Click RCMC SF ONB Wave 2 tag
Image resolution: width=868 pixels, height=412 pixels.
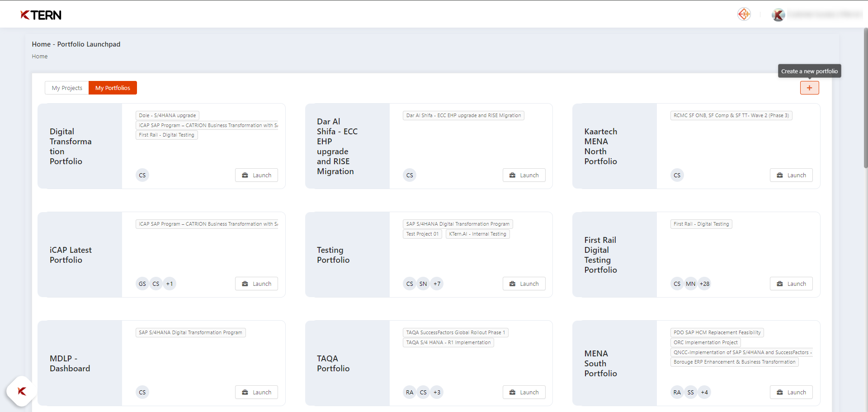tap(731, 115)
